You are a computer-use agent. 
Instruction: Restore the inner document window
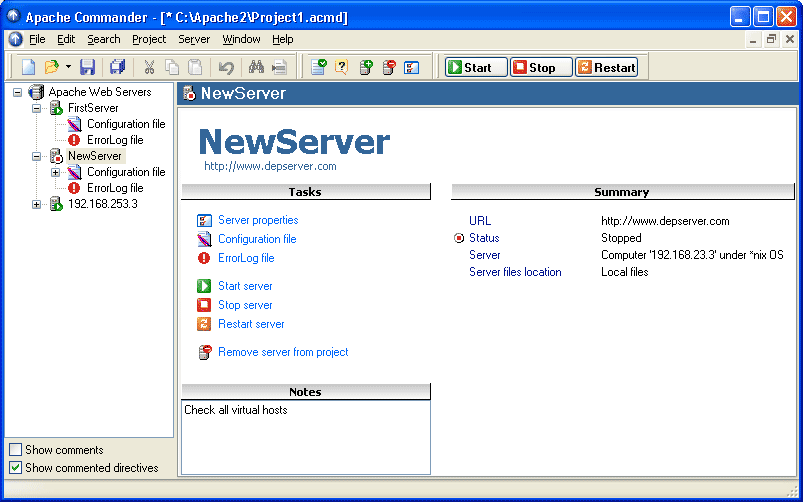pos(771,39)
